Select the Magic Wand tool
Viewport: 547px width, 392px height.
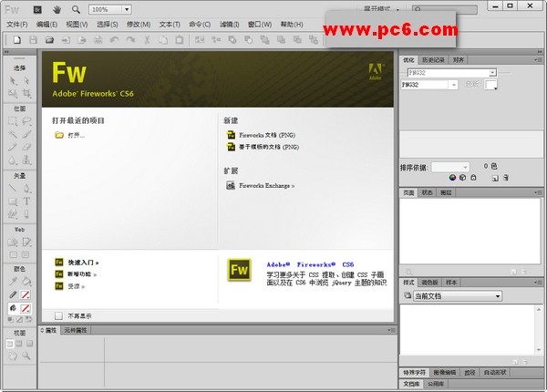(x=13, y=134)
